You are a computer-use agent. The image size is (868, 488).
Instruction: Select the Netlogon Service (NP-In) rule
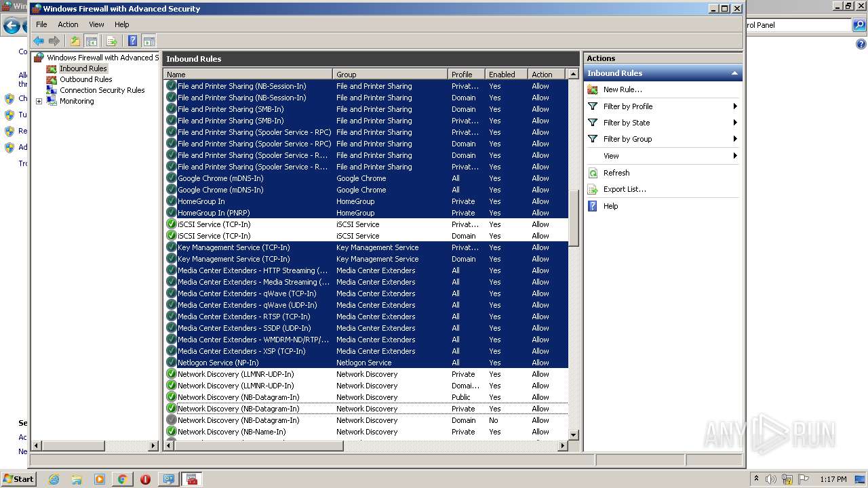[x=366, y=363]
